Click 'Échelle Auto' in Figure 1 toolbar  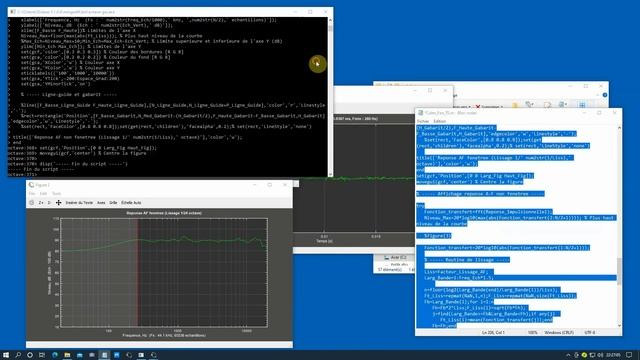[x=131, y=203]
